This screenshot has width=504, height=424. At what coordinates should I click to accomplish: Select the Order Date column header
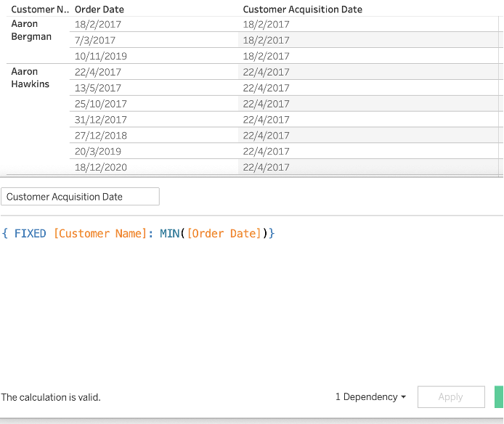(99, 9)
